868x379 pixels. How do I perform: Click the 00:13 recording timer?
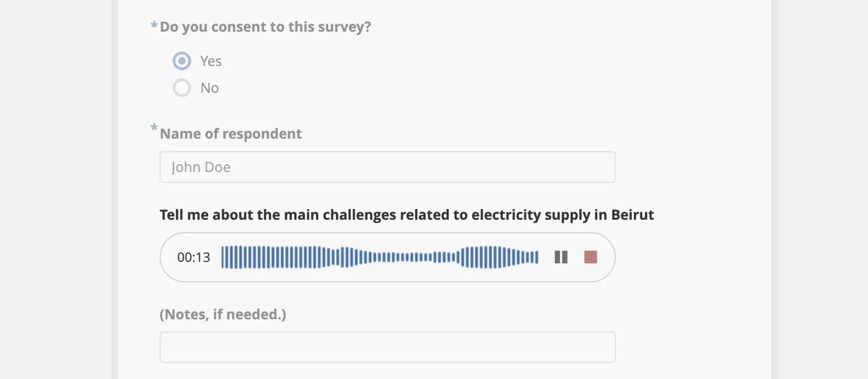coord(193,257)
